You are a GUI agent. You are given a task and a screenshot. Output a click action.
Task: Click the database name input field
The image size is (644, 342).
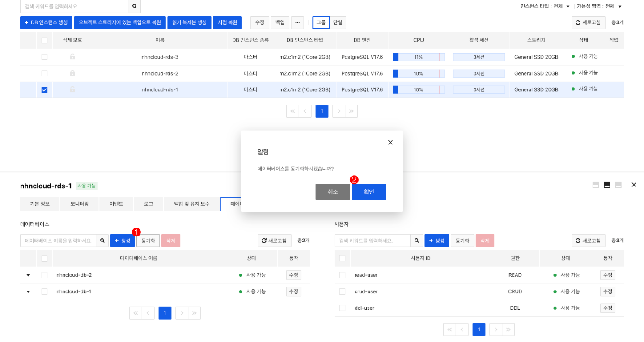coord(58,240)
